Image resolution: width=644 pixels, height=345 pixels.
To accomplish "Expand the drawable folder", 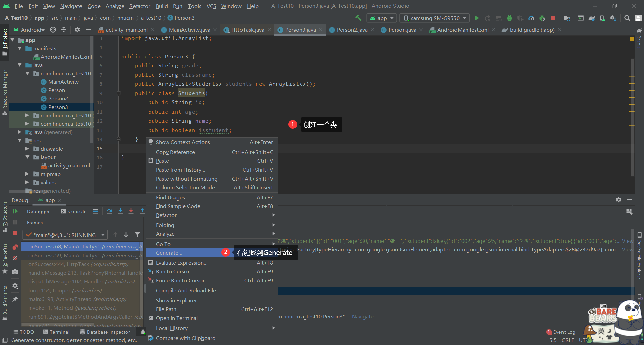I will pyautogui.click(x=27, y=149).
